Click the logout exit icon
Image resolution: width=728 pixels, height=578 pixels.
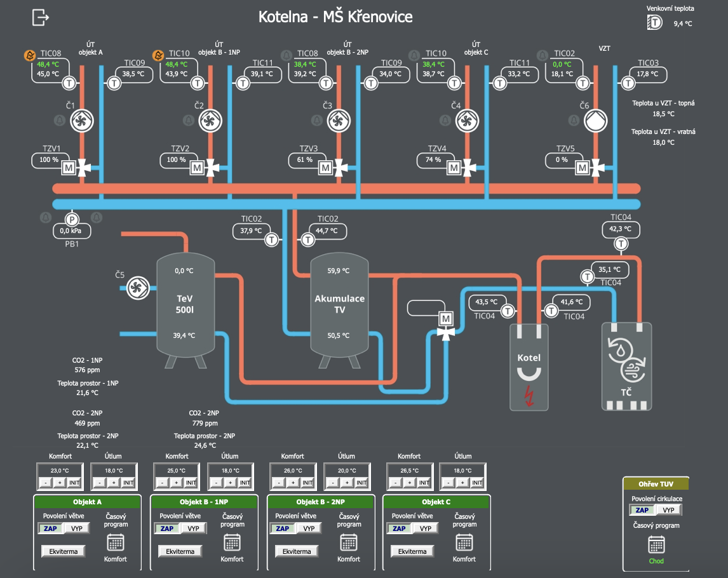click(x=41, y=18)
